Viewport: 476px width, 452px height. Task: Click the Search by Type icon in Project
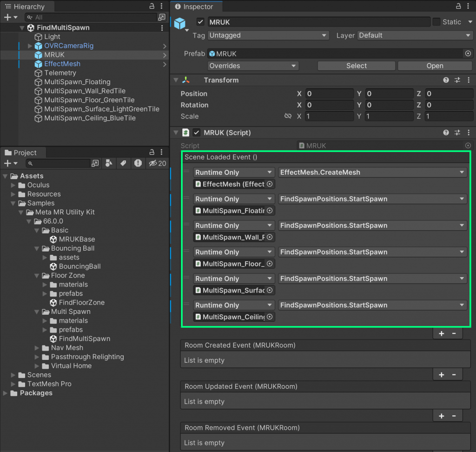click(108, 163)
